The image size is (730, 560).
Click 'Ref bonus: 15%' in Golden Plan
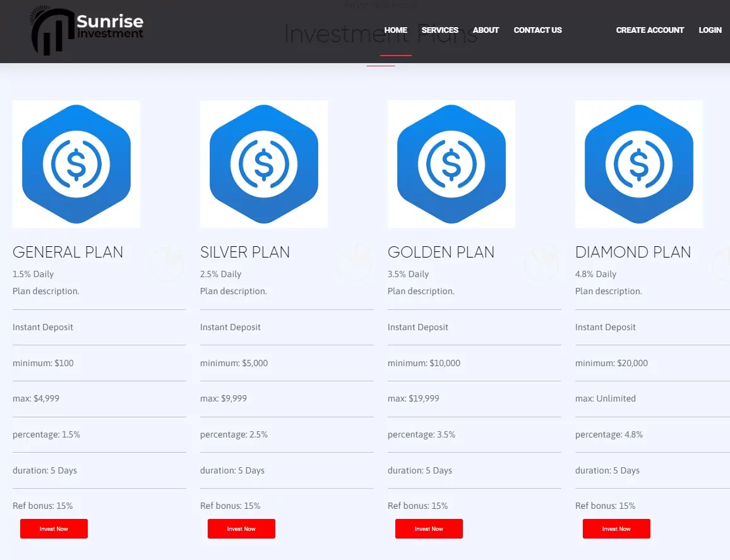click(418, 506)
